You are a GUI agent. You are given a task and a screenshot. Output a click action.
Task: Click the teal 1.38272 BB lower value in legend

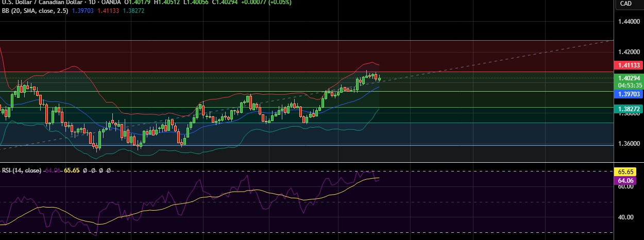tap(133, 10)
